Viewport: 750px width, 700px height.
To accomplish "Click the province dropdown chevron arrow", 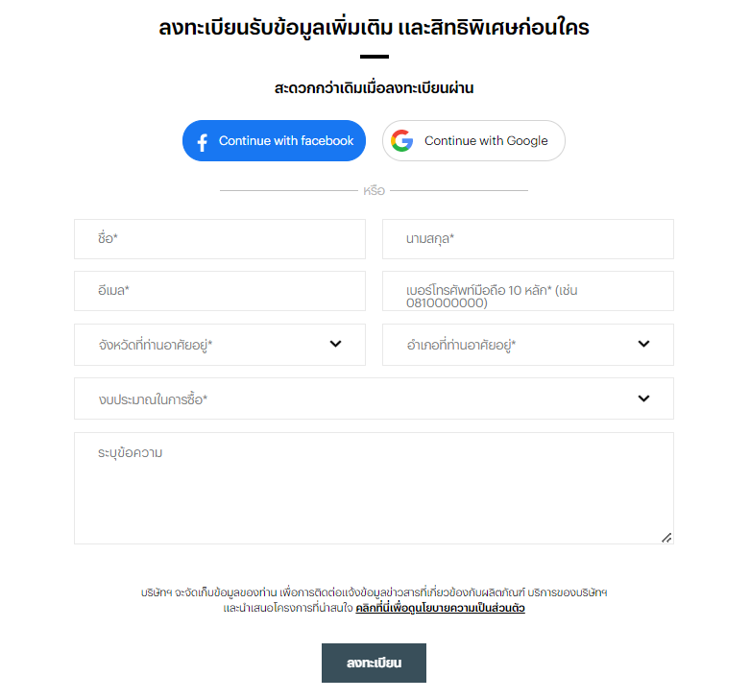I will pyautogui.click(x=336, y=344).
